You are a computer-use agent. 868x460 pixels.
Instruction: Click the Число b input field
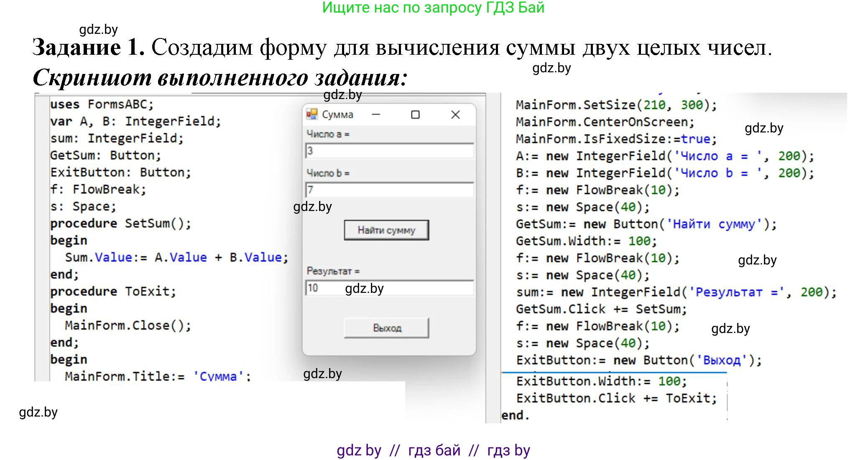[389, 190]
